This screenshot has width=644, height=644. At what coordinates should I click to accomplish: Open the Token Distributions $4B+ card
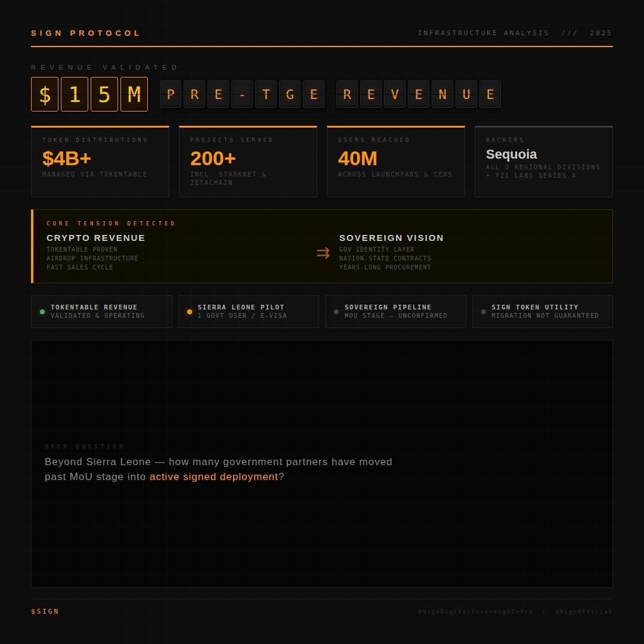(100, 162)
